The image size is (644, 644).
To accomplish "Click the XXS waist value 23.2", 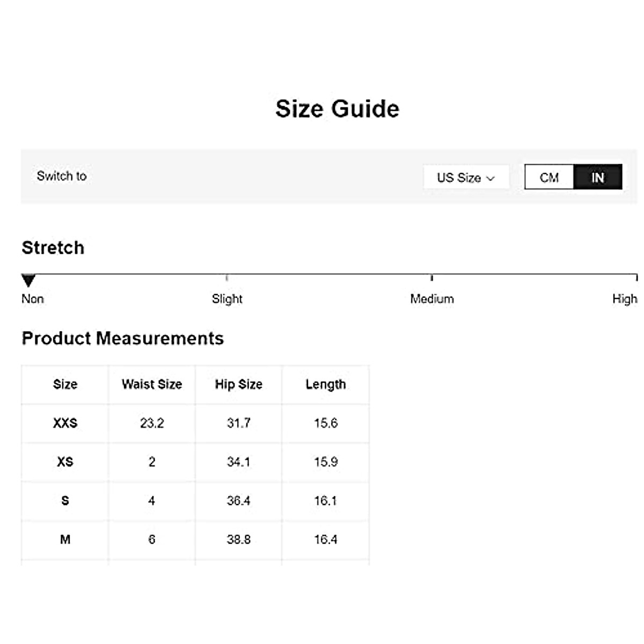I will pyautogui.click(x=152, y=423).
